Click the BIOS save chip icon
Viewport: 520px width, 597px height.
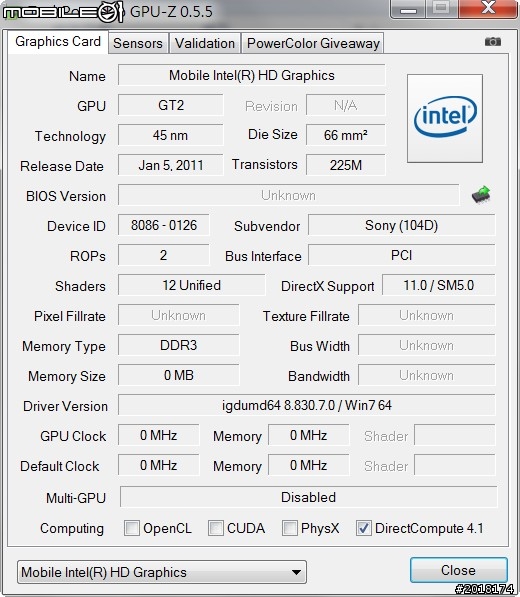481,195
